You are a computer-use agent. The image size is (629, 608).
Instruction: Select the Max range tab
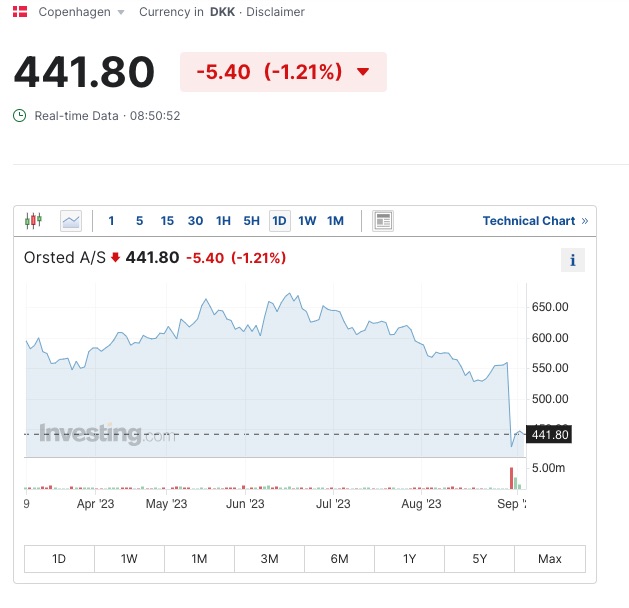[x=549, y=559]
